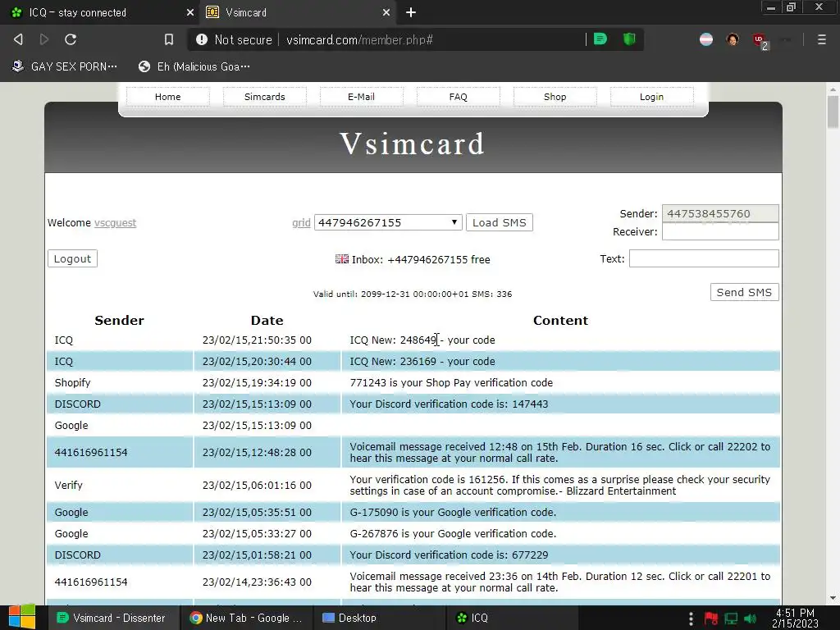Screen dimensions: 840x630
Task: Visit the Shop menu item
Action: 555,97
